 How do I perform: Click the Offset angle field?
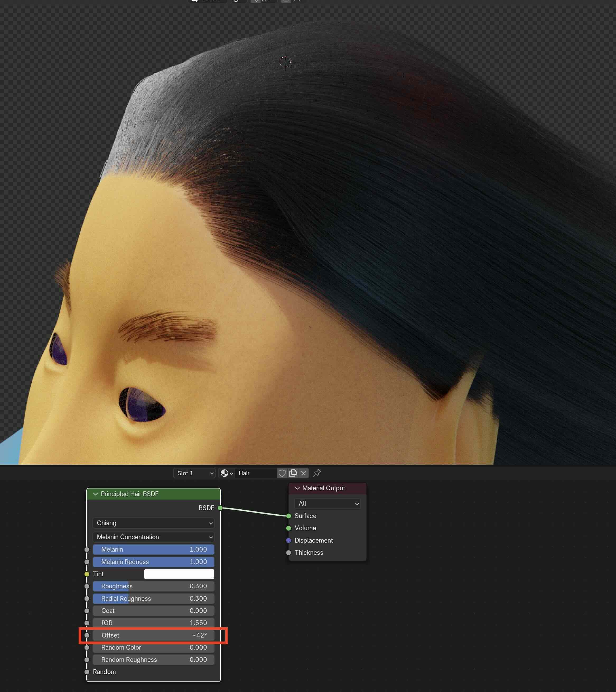[x=153, y=635]
